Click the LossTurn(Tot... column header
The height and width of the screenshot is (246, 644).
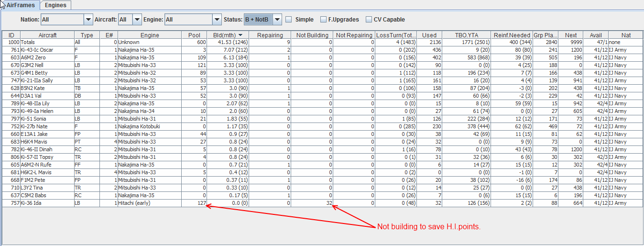(396, 35)
